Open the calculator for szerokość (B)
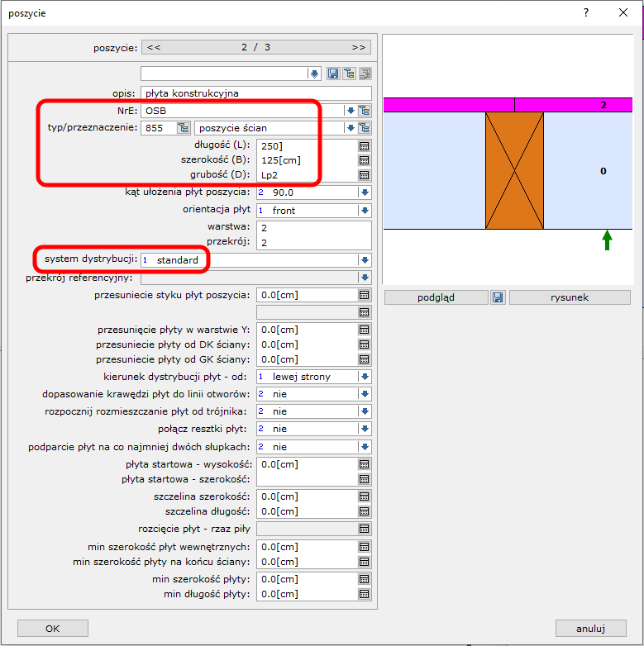 pos(364,160)
